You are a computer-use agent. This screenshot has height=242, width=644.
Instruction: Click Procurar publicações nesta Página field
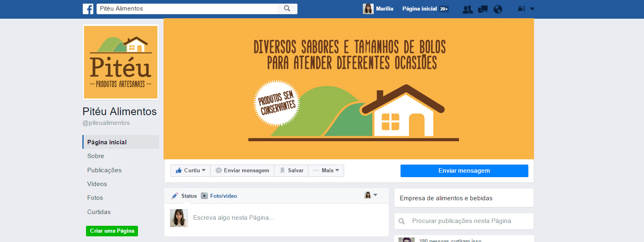pos(464,221)
